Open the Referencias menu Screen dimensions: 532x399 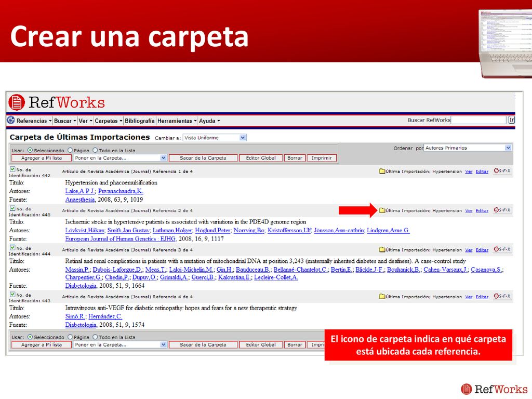(34, 121)
